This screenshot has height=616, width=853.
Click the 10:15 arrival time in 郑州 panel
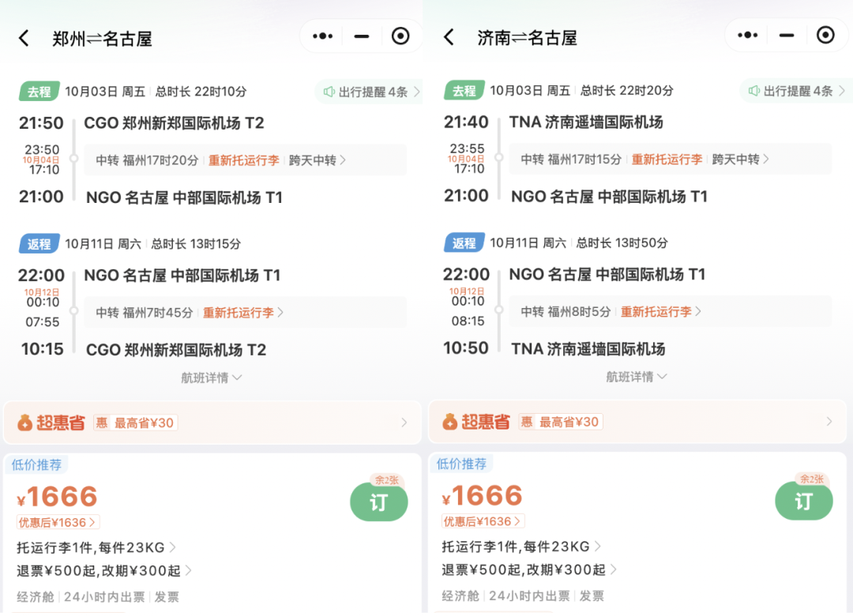tap(43, 349)
